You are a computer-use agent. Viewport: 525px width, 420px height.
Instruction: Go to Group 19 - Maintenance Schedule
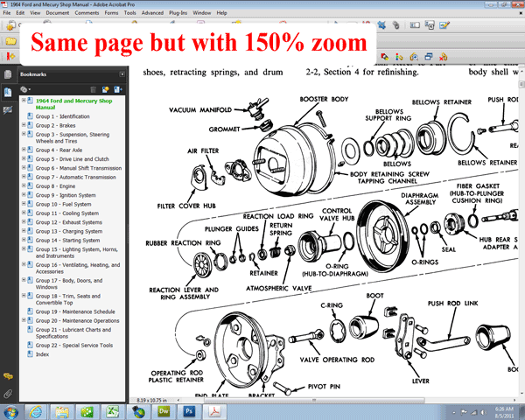75,311
